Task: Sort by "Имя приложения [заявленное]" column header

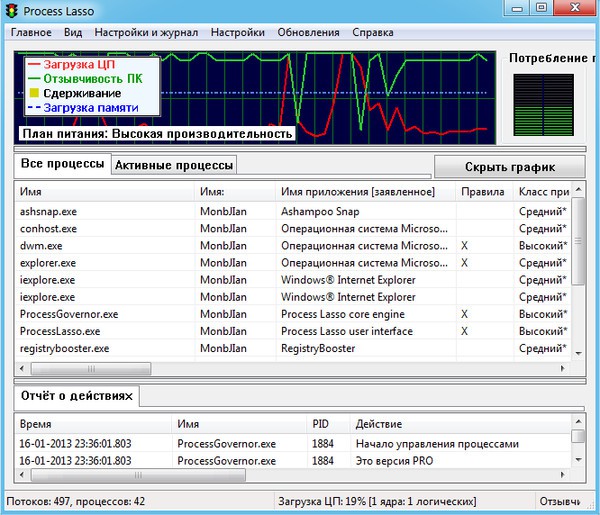Action: coord(357,191)
